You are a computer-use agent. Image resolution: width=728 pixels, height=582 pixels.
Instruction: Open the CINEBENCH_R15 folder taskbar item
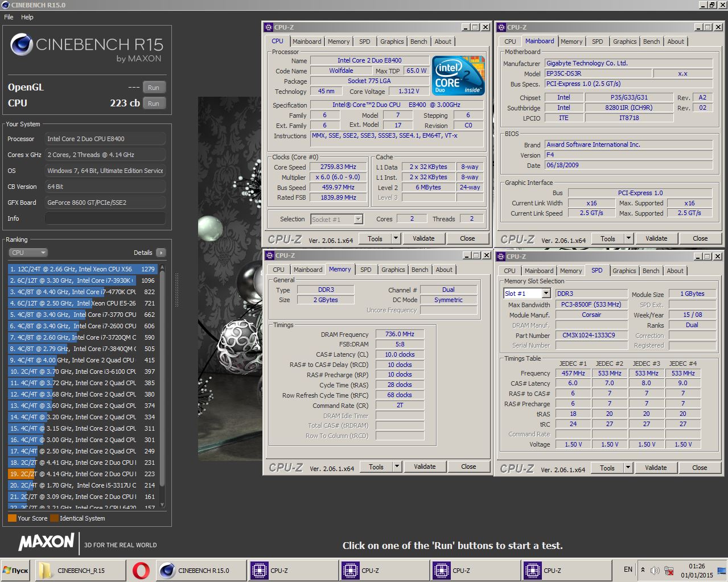(x=80, y=570)
